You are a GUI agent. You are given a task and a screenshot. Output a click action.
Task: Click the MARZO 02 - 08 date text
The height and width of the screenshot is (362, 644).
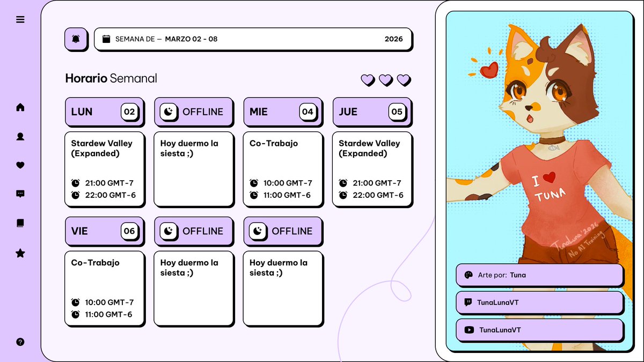191,39
